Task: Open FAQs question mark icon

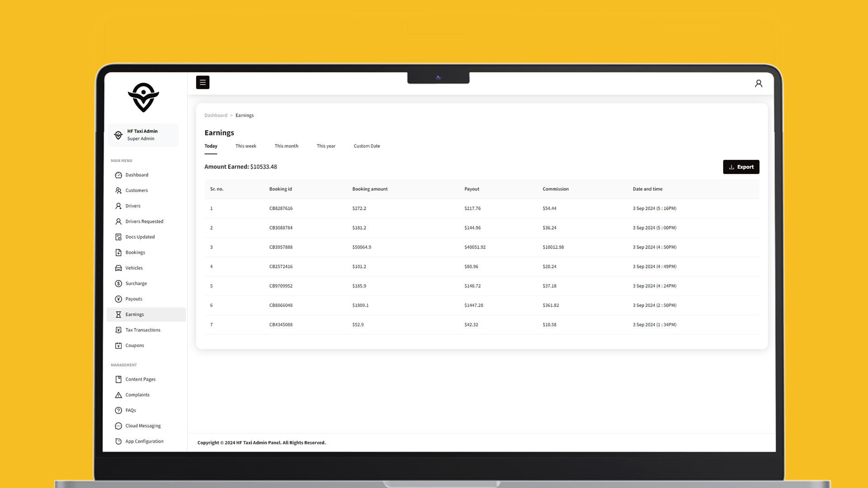Action: coord(118,411)
